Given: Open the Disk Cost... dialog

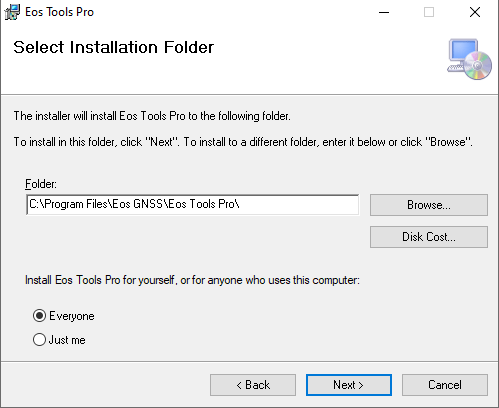Looking at the screenshot, I should coord(429,237).
